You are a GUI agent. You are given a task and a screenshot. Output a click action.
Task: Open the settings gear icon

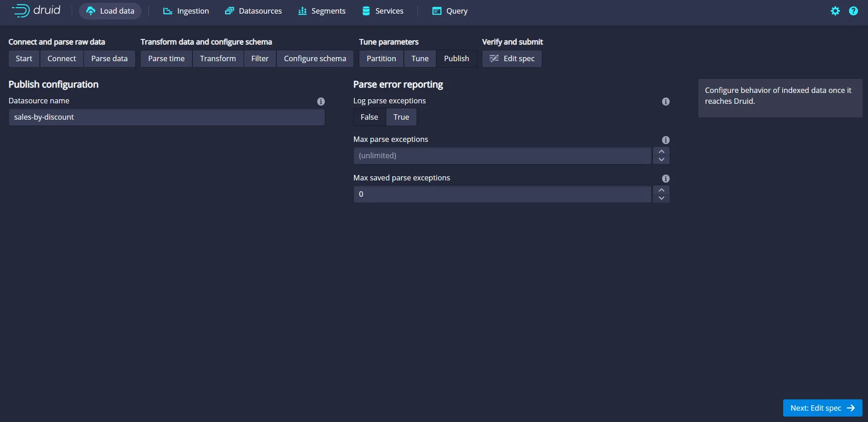836,11
